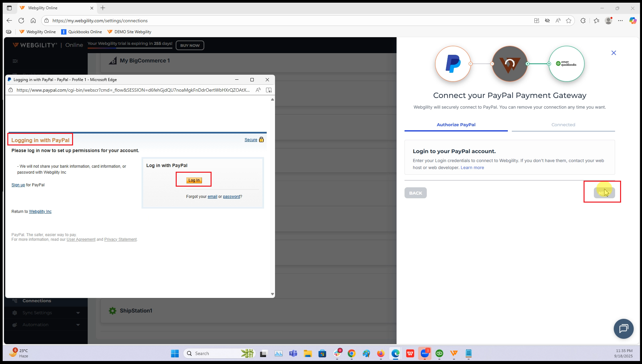The width and height of the screenshot is (642, 364).
Task: Click the taskbar Search box
Action: (x=220, y=353)
